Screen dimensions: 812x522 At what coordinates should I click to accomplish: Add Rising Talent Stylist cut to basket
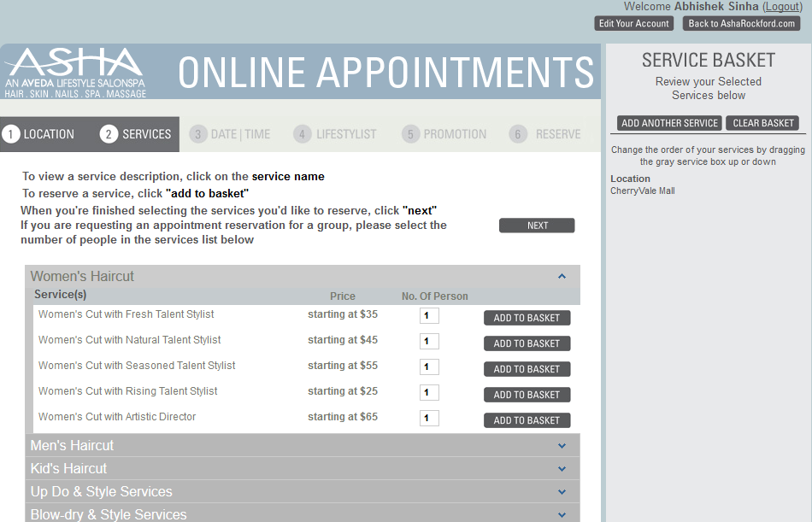(527, 395)
